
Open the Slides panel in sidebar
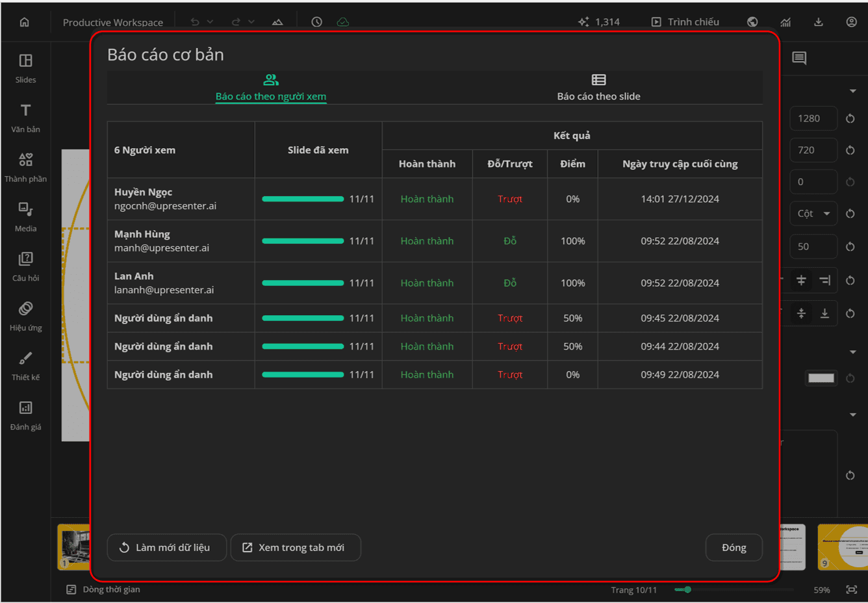click(x=25, y=68)
